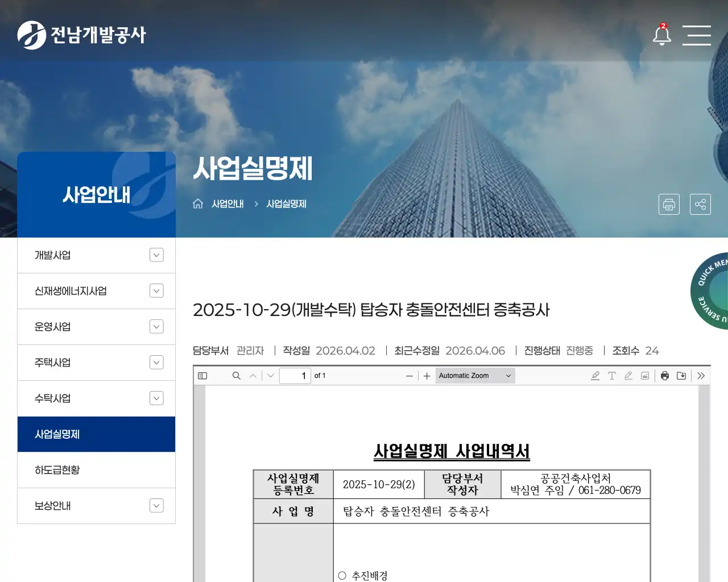Select the PDF draw tool
The width and height of the screenshot is (728, 582).
[x=628, y=376]
